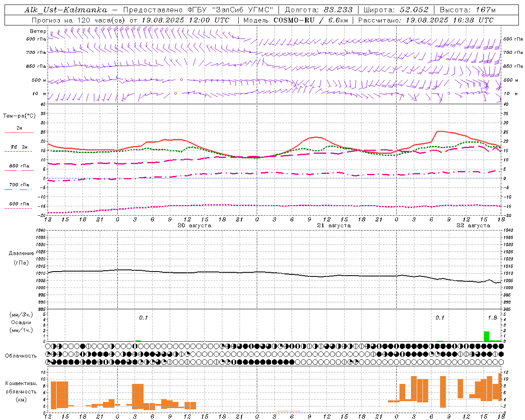Click the Рассчитано: 19.08.2025 16:38 UTC text

point(426,20)
